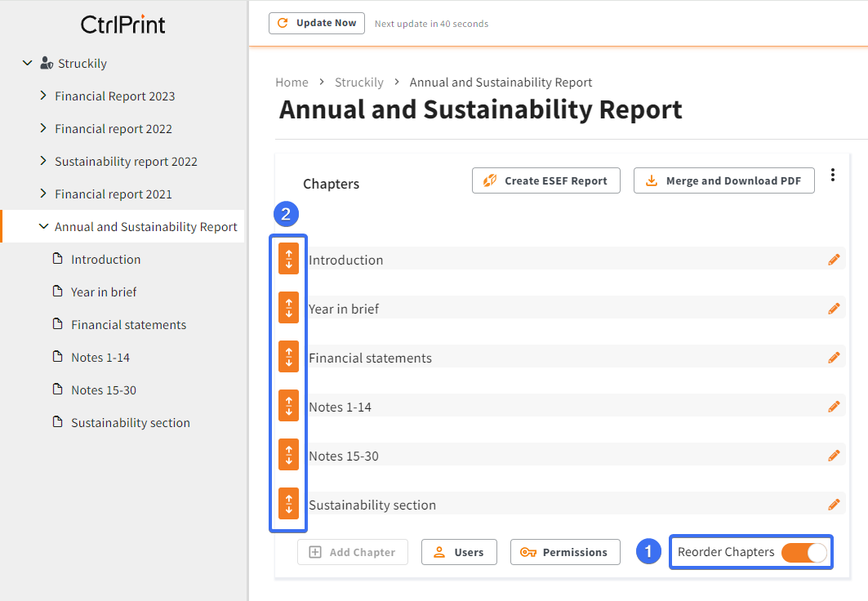Viewport: 868px width, 601px height.
Task: Open Notes 1-14 in sidebar tree
Action: [x=100, y=358]
